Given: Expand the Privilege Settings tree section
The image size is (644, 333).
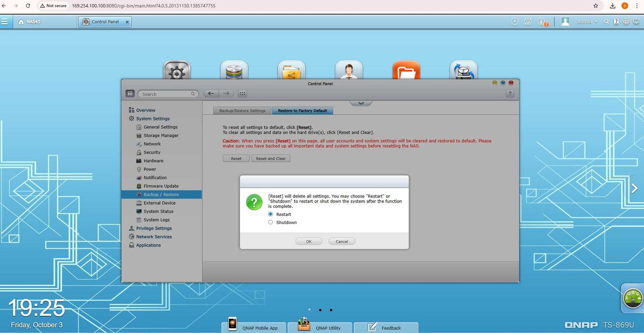Looking at the screenshot, I should tap(153, 228).
